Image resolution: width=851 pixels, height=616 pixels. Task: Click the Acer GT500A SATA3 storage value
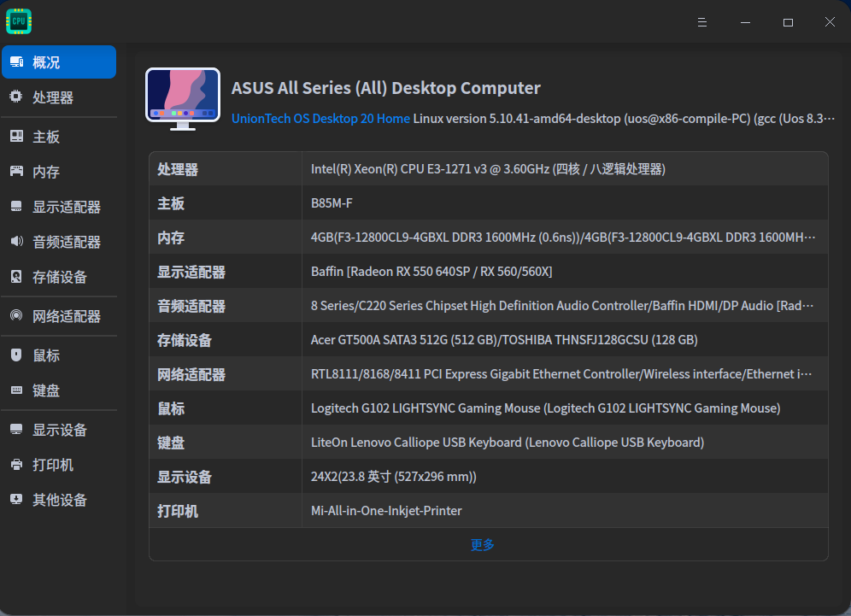[x=504, y=340]
